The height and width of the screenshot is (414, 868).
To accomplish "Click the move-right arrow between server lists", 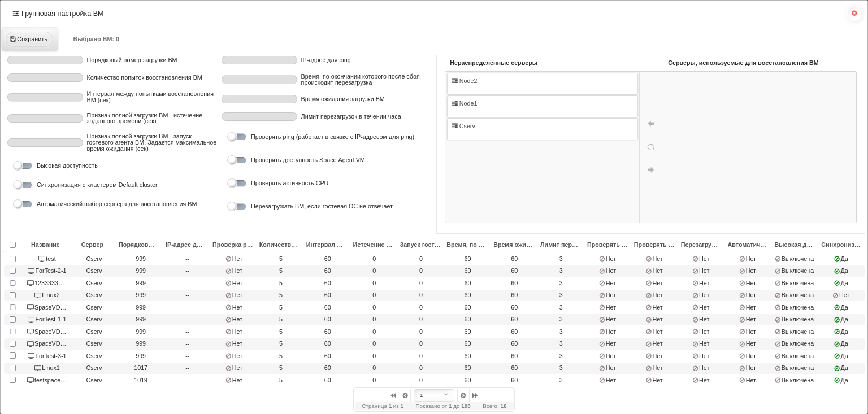I will click(651, 170).
